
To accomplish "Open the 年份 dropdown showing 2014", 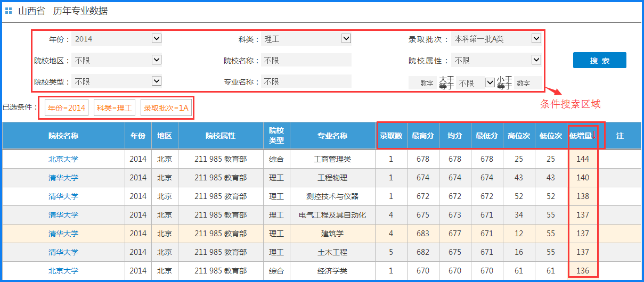I will point(116,39).
